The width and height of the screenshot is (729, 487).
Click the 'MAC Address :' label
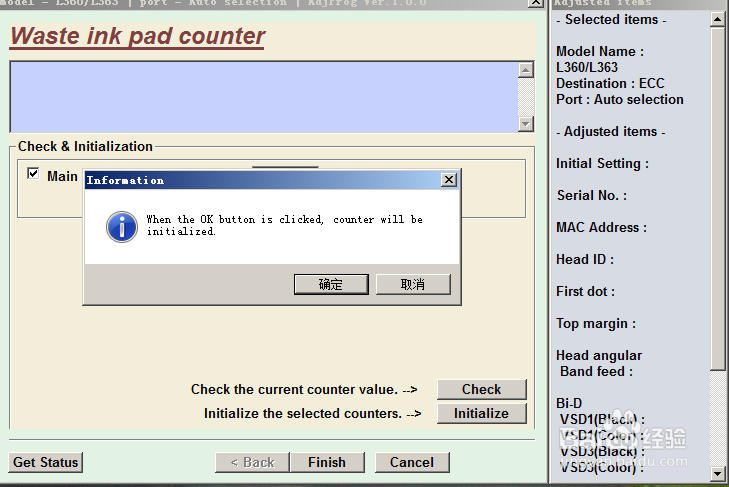click(x=601, y=227)
